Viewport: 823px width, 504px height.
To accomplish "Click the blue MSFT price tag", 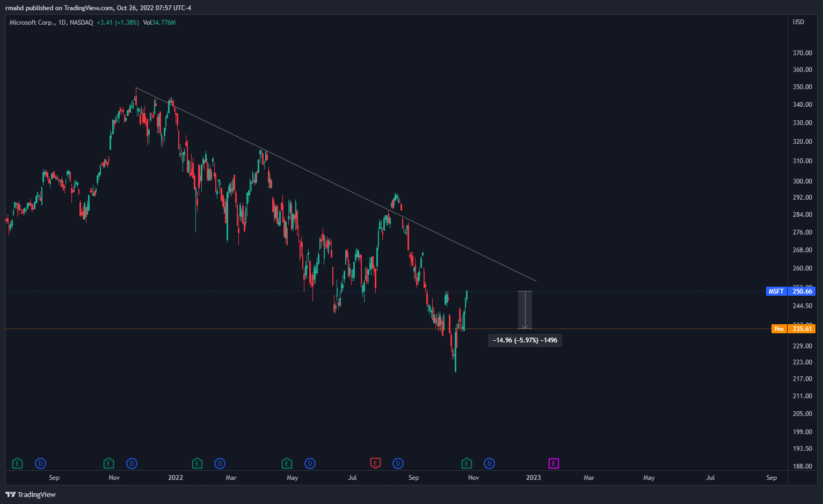I will point(776,291).
